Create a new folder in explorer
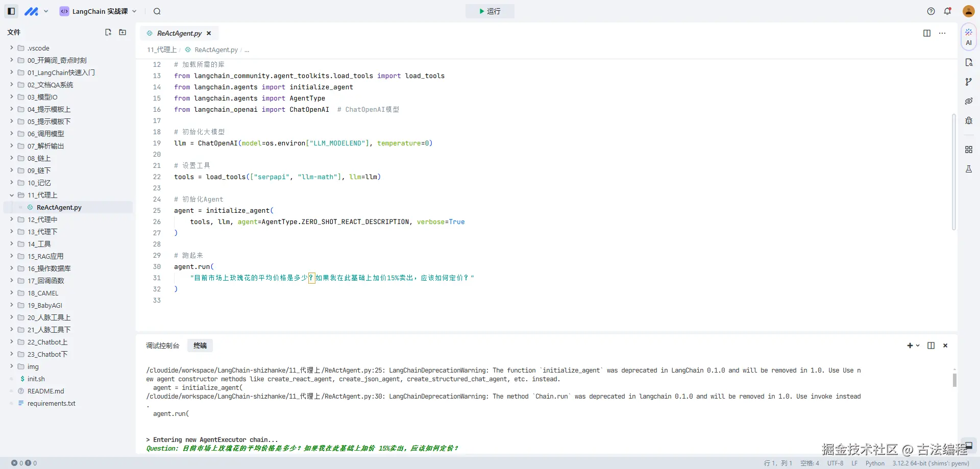 point(122,32)
